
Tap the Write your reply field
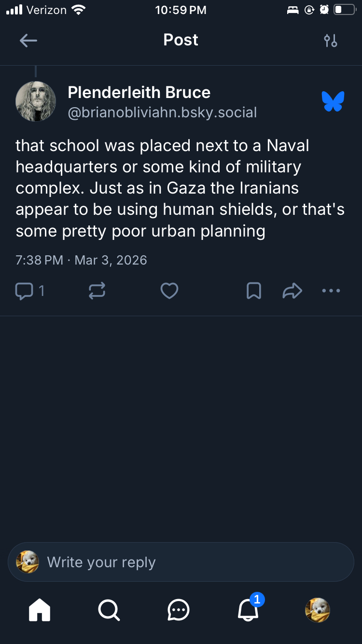coord(181,562)
